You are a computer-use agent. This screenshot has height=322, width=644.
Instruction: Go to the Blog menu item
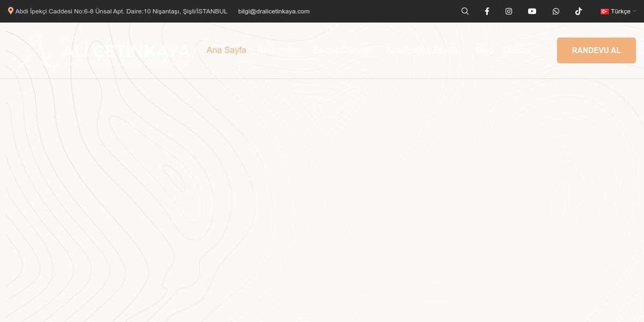click(x=484, y=50)
